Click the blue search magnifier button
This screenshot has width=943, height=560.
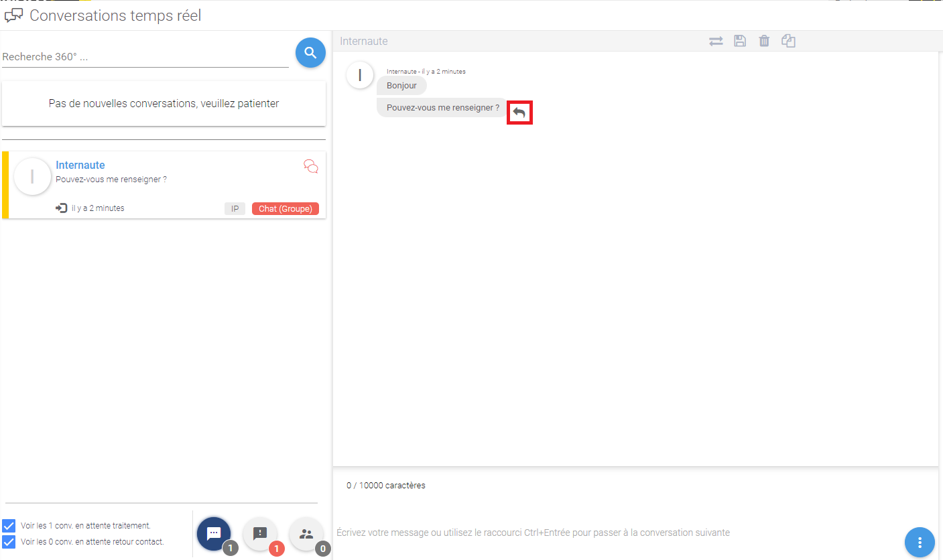(310, 52)
